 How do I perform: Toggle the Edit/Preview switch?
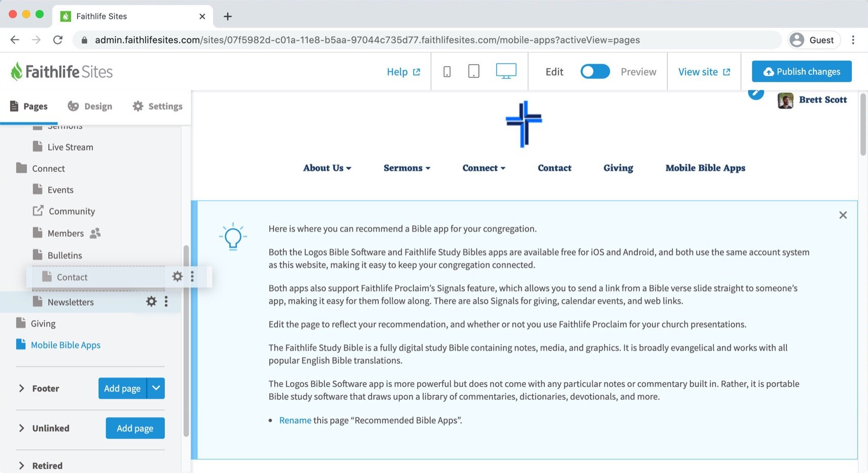595,71
